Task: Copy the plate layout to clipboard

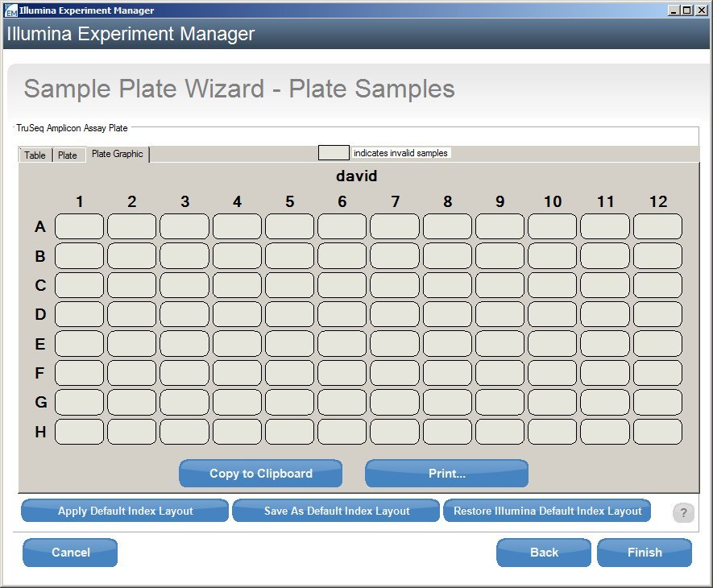Action: click(260, 473)
